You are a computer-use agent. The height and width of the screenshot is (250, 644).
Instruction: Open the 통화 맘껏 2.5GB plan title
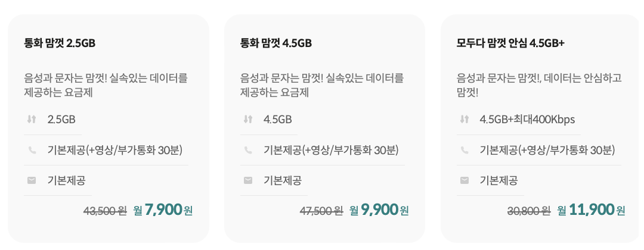tap(60, 43)
